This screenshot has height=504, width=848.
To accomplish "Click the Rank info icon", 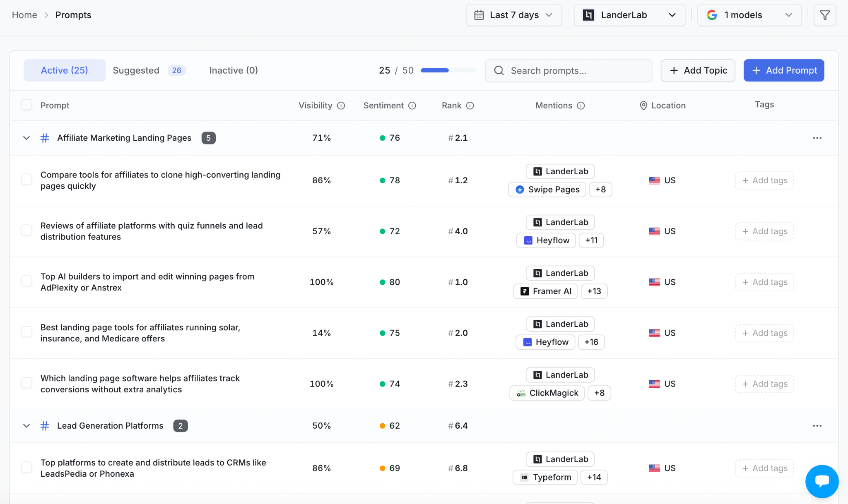I will pos(470,106).
